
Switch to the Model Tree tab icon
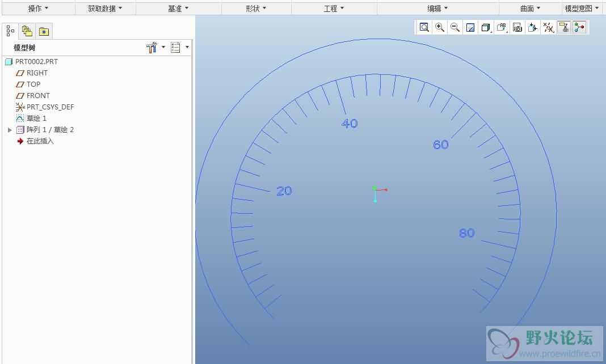10,31
